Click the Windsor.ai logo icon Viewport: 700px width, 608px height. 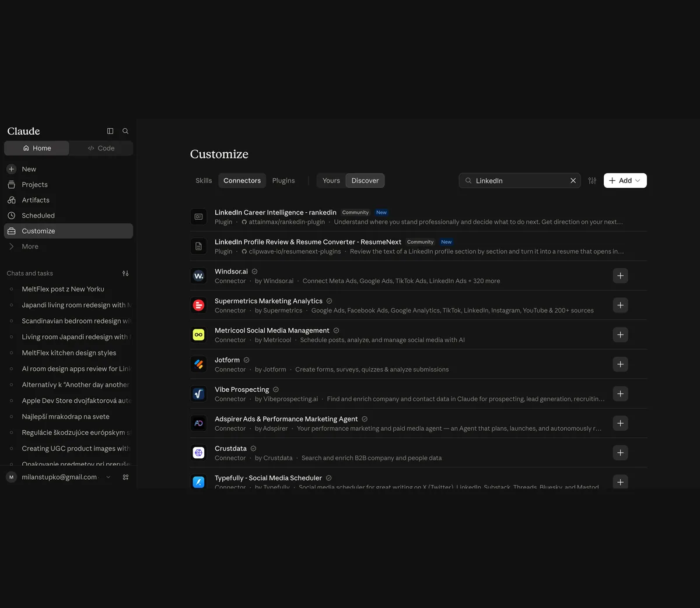(198, 276)
